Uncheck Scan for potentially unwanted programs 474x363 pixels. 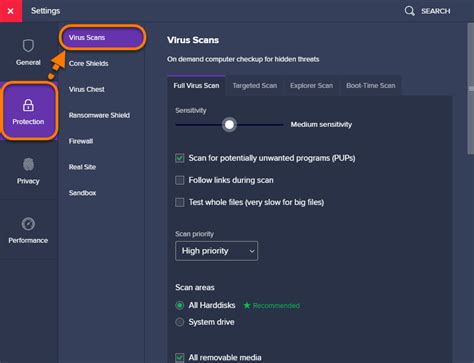pos(180,158)
